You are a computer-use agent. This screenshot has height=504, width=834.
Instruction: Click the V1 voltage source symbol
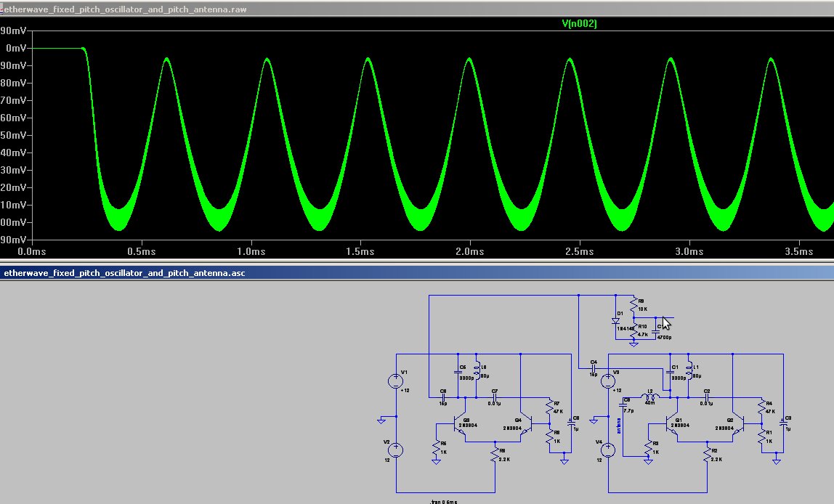click(x=396, y=381)
